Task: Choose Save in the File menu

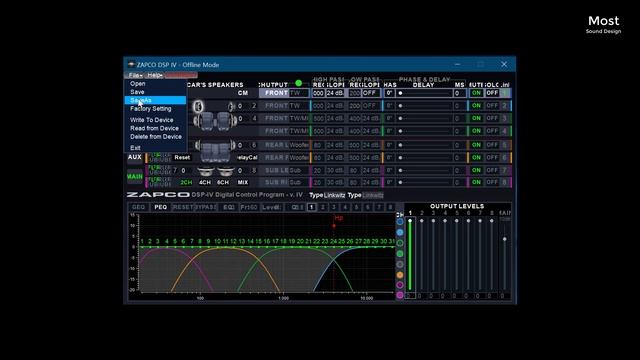Action: point(137,92)
